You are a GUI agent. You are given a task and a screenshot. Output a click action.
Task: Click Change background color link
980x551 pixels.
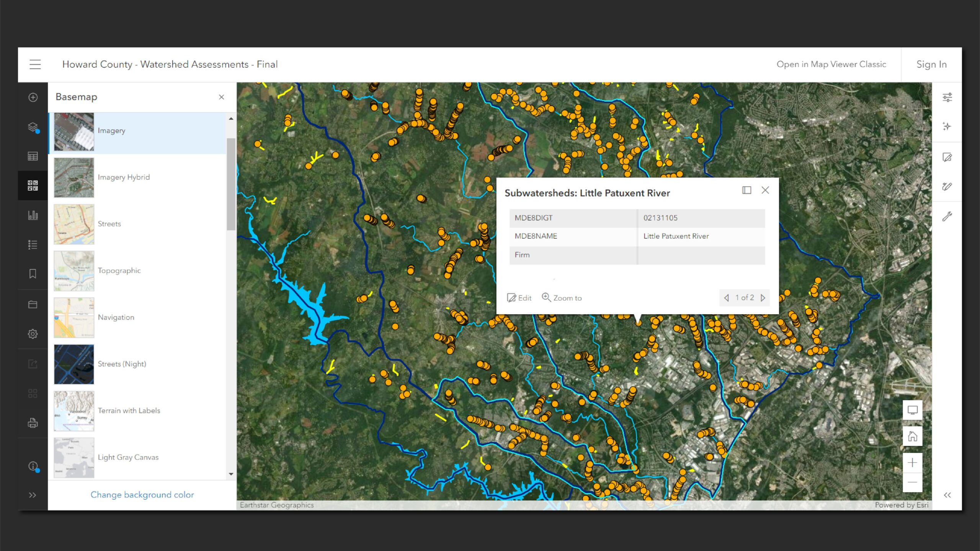tap(142, 495)
